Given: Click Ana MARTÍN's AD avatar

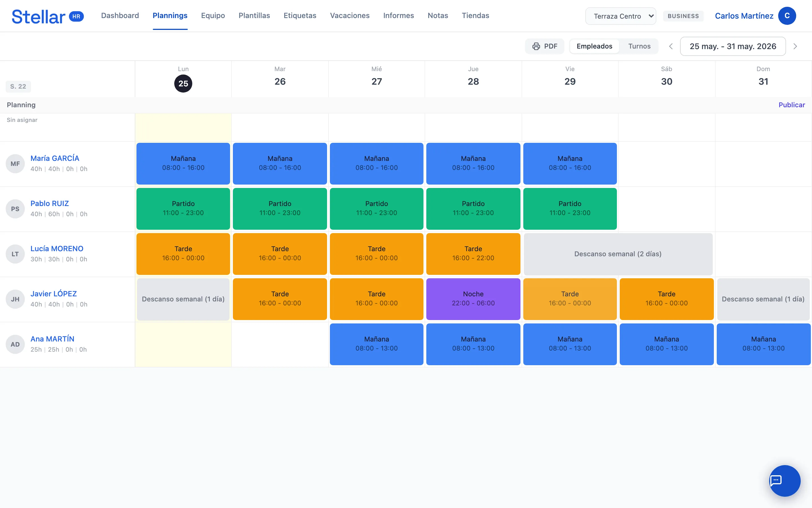Looking at the screenshot, I should pyautogui.click(x=15, y=344).
